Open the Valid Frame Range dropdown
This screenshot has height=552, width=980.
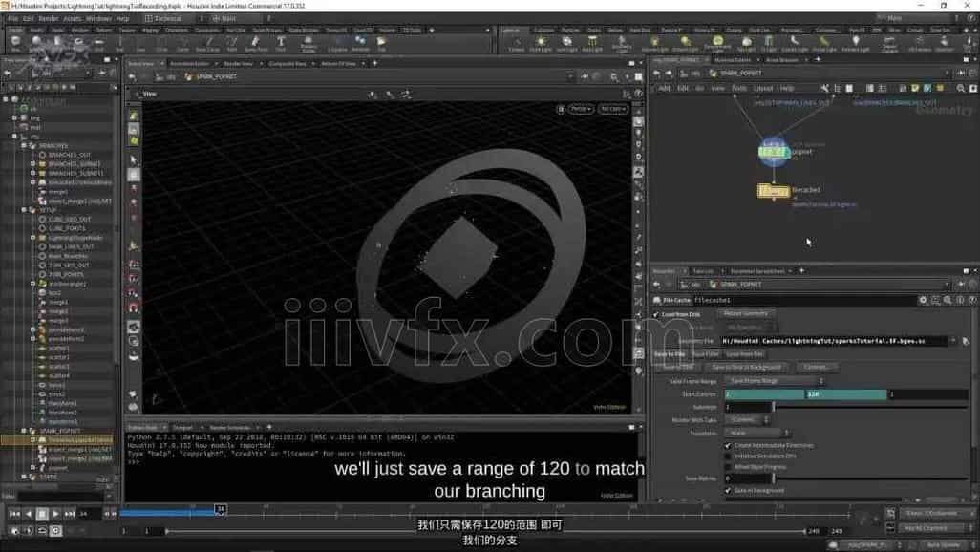pyautogui.click(x=775, y=381)
